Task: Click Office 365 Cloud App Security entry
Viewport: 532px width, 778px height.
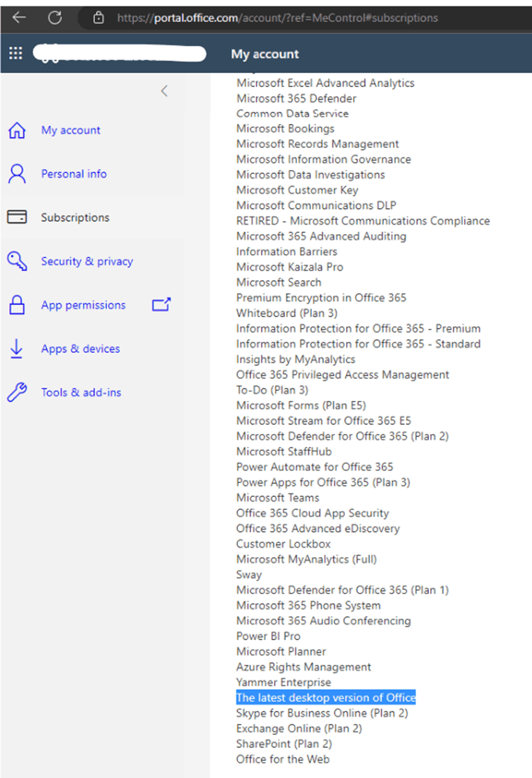Action: (x=313, y=513)
